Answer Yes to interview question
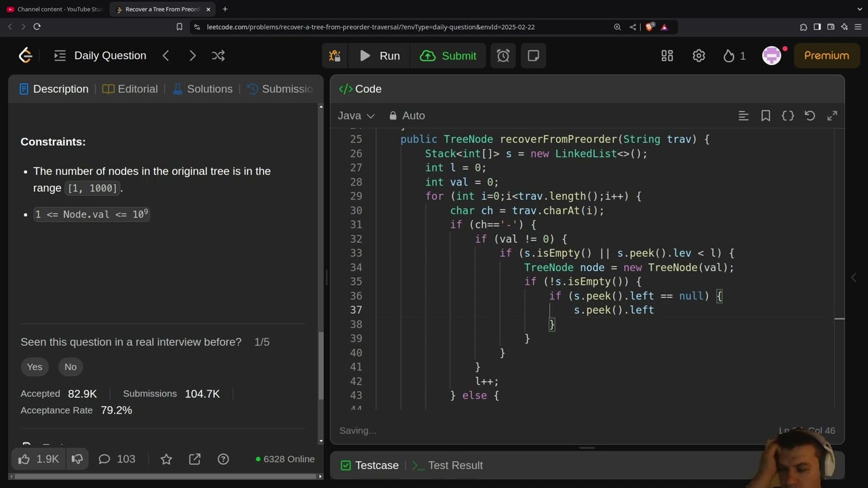The height and width of the screenshot is (488, 868). (35, 367)
